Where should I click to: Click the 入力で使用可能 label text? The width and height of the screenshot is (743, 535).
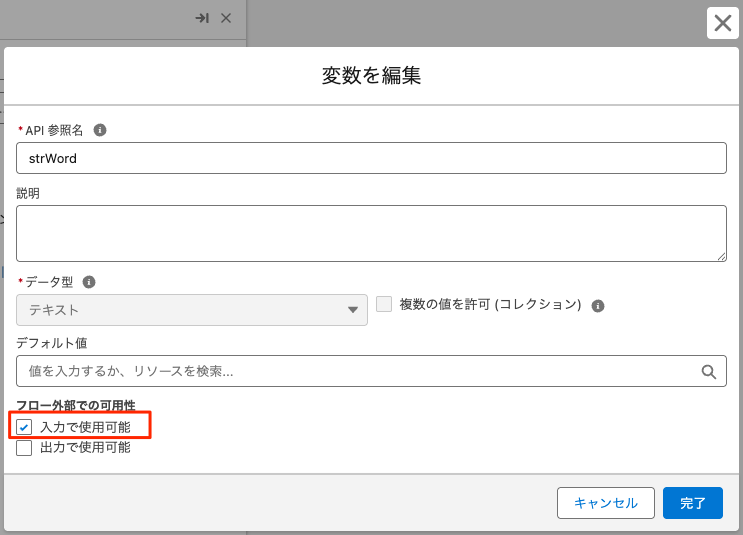click(85, 427)
